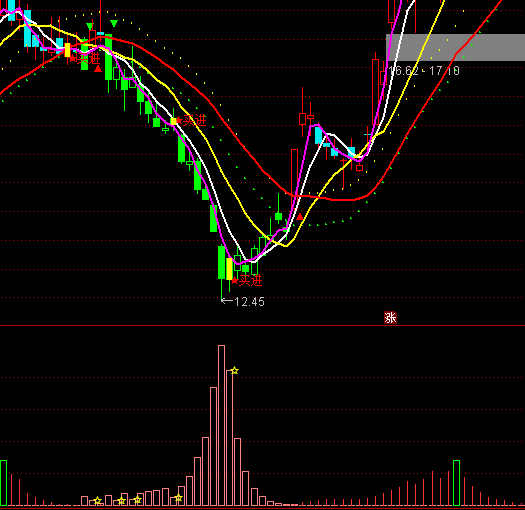Click the red up-triangle below first 买进 label

pyautogui.click(x=98, y=69)
